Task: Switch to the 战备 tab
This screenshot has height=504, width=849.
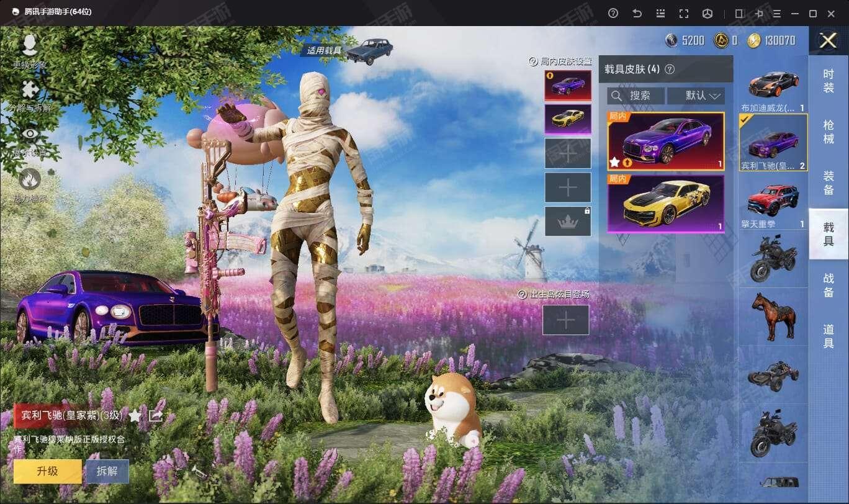Action: tap(829, 284)
